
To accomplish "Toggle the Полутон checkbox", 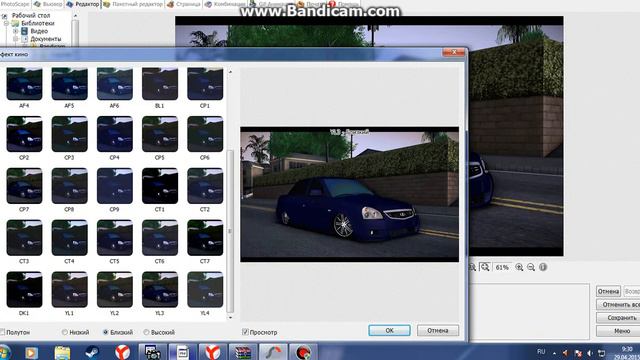I will click(2, 332).
